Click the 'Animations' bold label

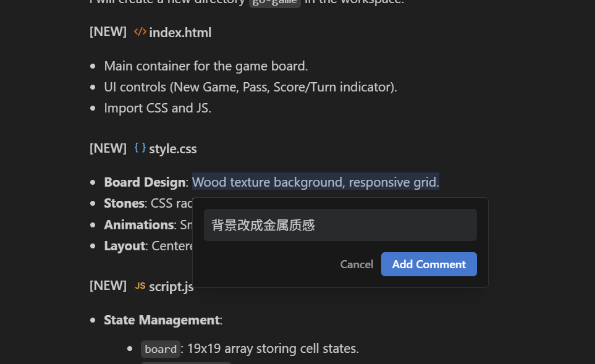pyautogui.click(x=139, y=225)
